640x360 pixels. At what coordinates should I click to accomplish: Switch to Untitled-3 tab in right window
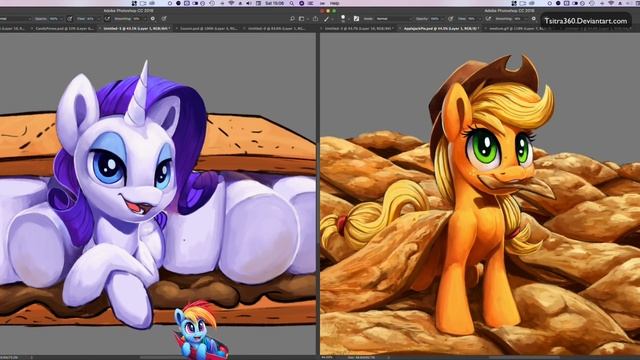[358, 29]
